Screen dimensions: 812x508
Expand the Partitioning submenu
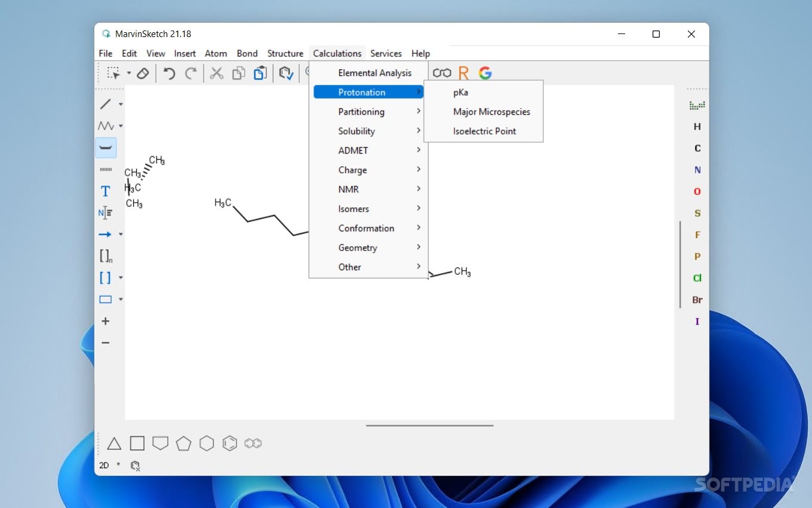point(368,112)
